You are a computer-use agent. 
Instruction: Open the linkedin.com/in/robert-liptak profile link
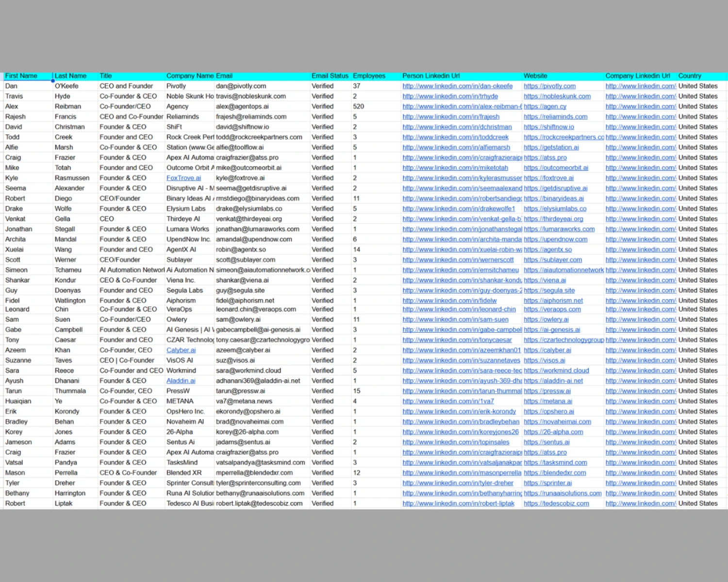click(459, 503)
